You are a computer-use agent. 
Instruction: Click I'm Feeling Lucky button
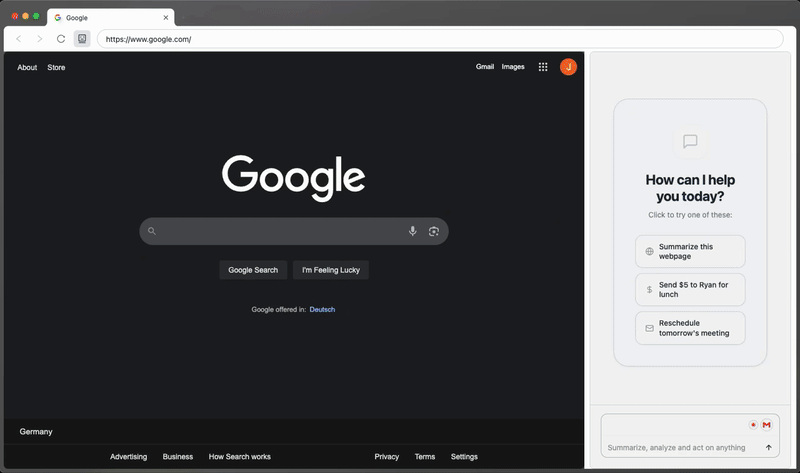coord(331,270)
